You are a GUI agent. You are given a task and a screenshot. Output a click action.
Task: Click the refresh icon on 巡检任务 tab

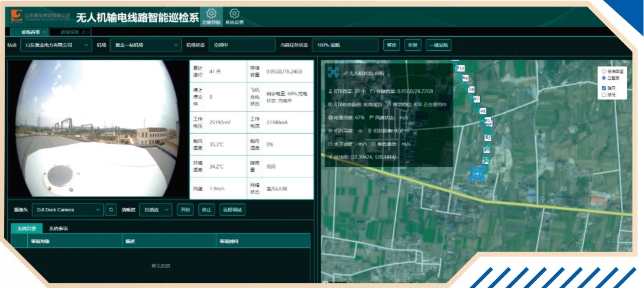(x=84, y=32)
